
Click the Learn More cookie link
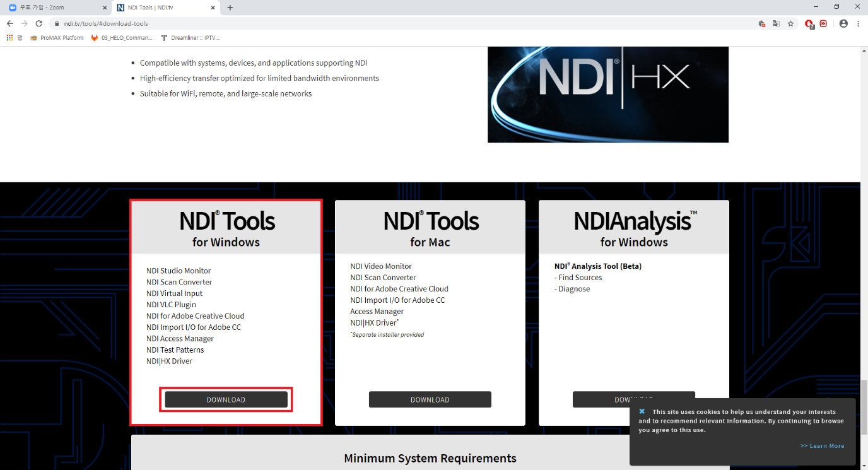click(822, 446)
